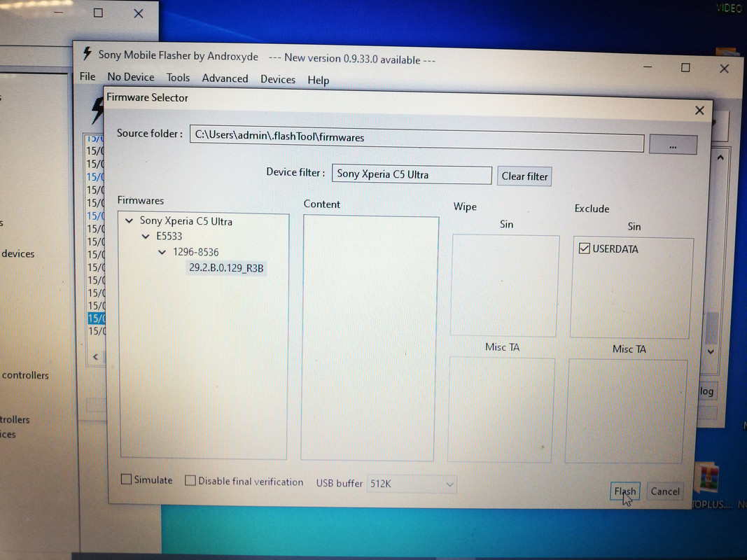Viewport: 747px width, 560px height.
Task: Close the Firmware Selector dialog
Action: [x=699, y=111]
